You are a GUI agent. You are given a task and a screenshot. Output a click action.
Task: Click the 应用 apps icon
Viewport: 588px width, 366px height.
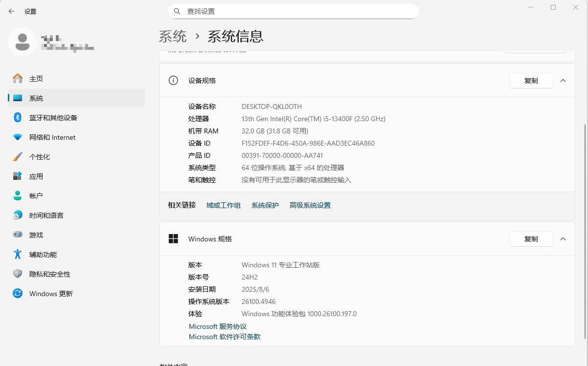[x=18, y=176]
